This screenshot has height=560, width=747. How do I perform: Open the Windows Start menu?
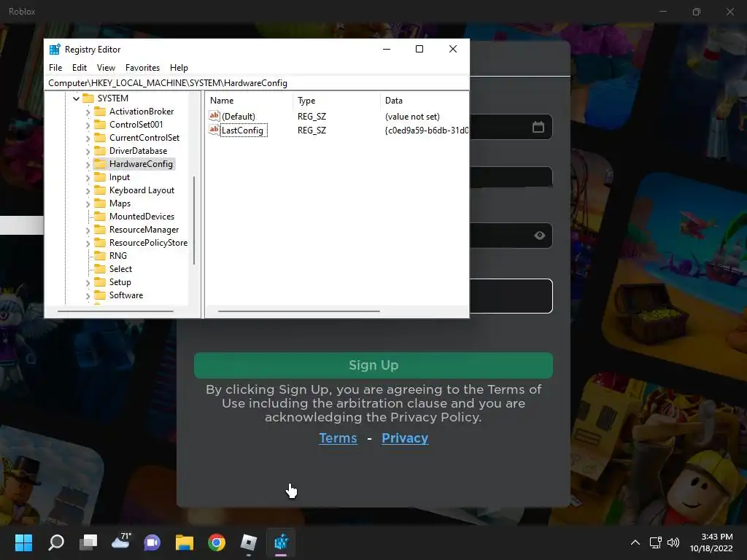23,542
